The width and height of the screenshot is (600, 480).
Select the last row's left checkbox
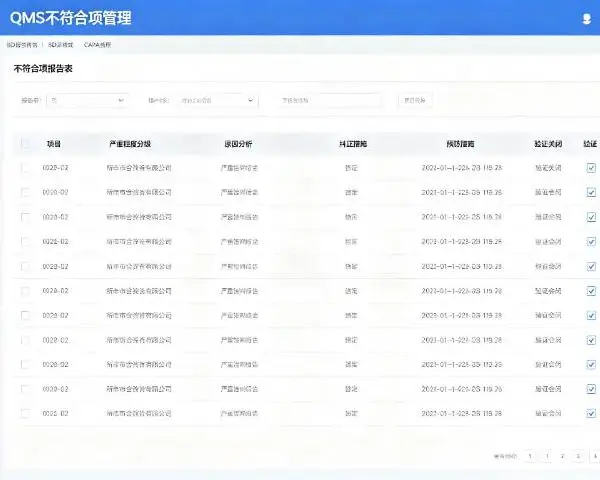click(25, 413)
